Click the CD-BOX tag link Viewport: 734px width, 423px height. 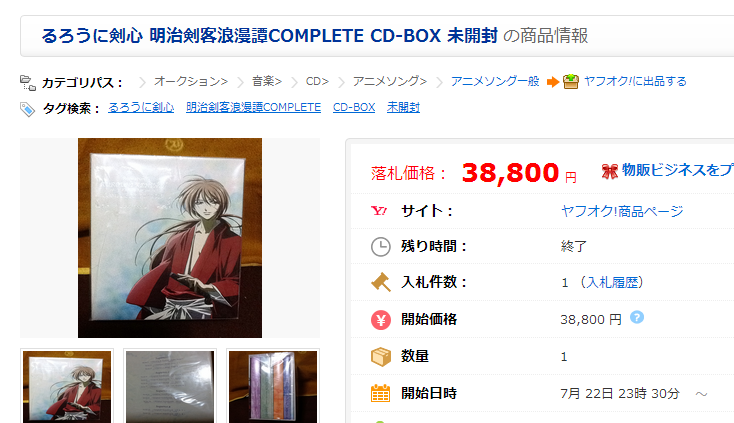click(x=354, y=108)
